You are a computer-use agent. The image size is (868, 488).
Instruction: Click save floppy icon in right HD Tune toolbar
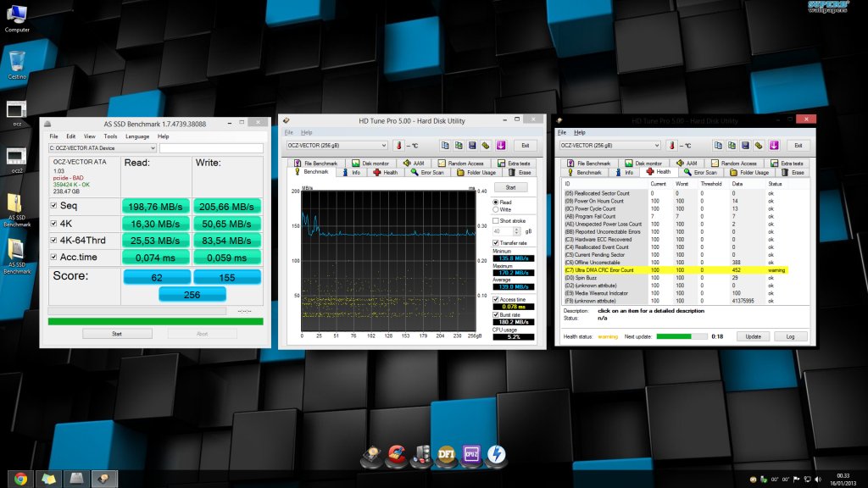click(x=745, y=146)
